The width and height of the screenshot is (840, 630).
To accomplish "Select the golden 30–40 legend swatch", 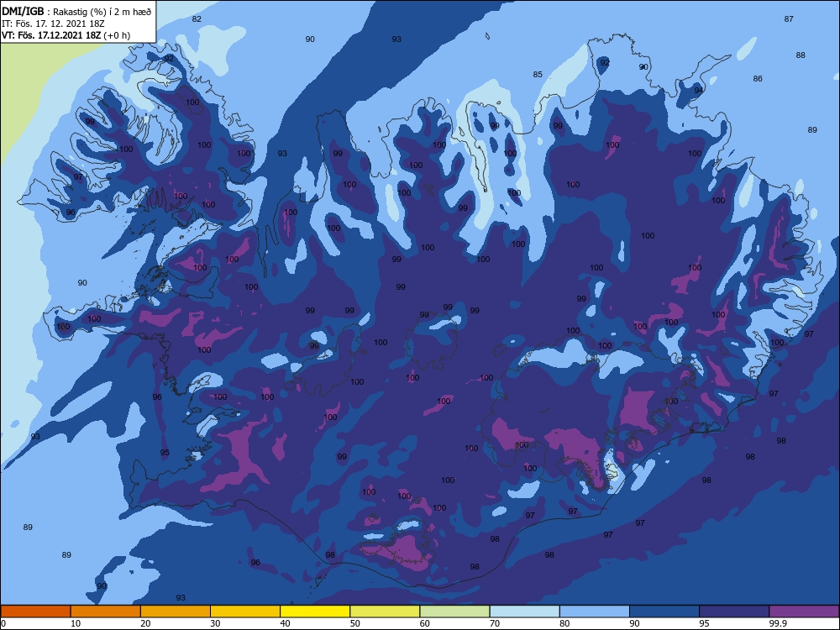I will (245, 612).
